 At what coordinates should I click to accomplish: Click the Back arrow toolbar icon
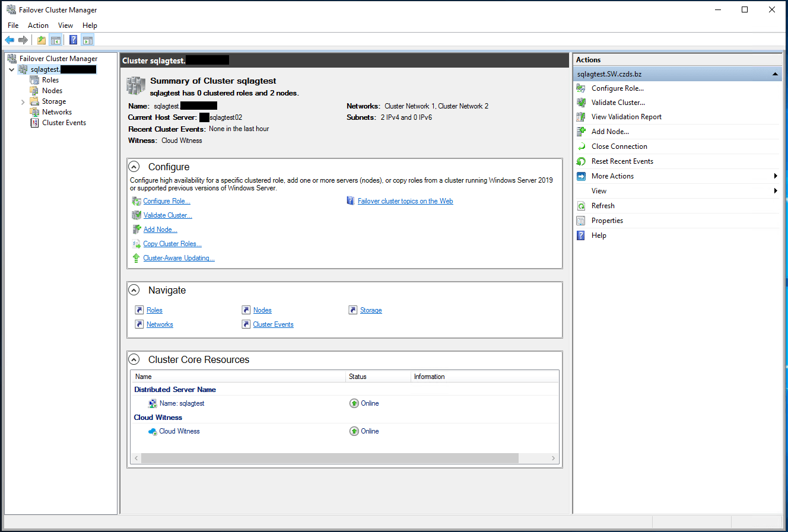9,40
